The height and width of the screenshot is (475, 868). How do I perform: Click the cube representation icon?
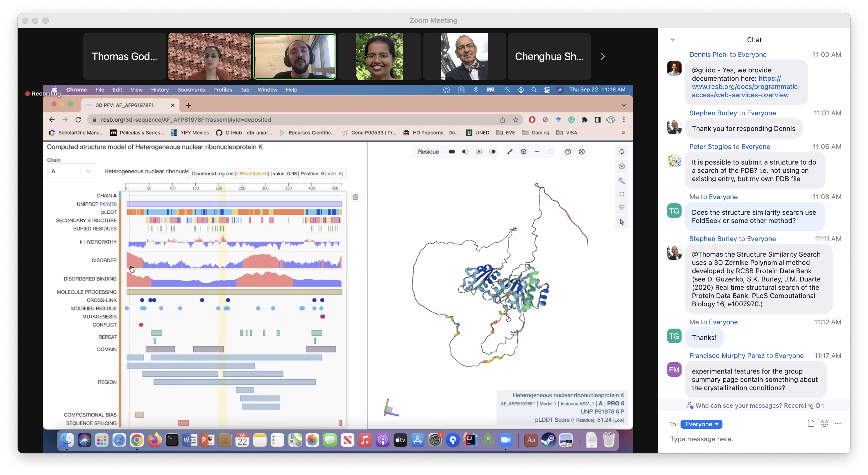pyautogui.click(x=523, y=152)
